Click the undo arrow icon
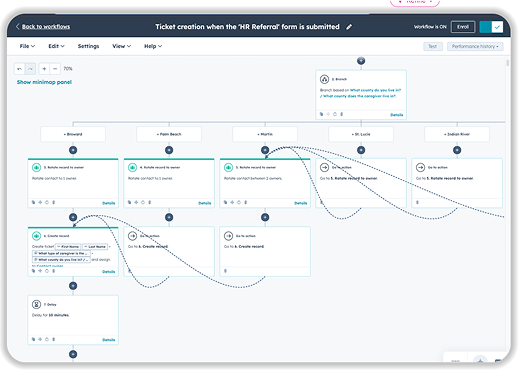 (x=20, y=69)
